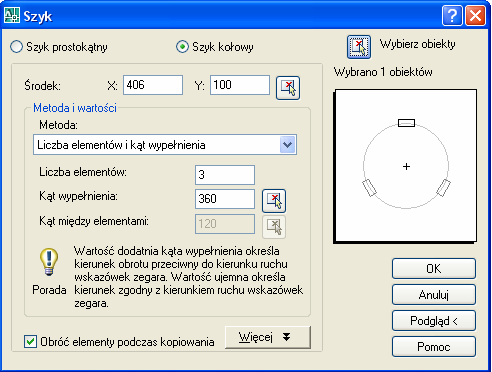Image resolution: width=492 pixels, height=372 pixels.
Task: Close the Szyk dialog window
Action: pyautogui.click(x=475, y=15)
